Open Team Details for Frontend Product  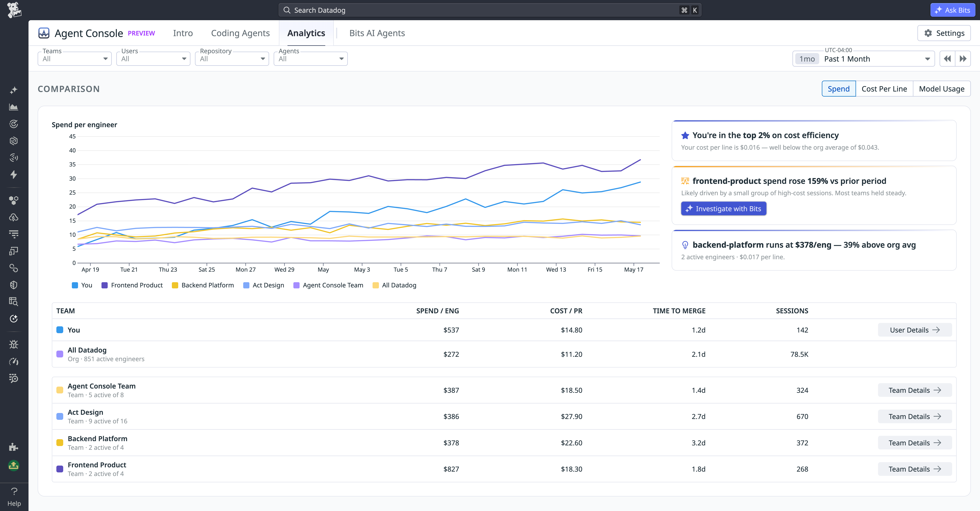(x=915, y=469)
